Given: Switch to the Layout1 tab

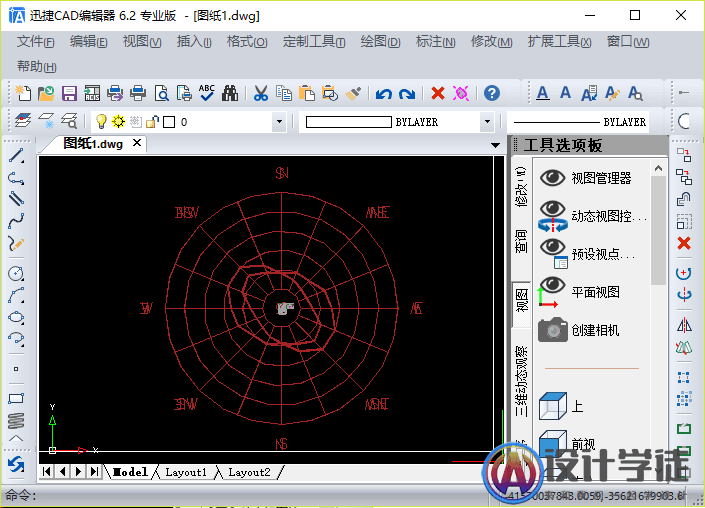Looking at the screenshot, I should tap(186, 472).
